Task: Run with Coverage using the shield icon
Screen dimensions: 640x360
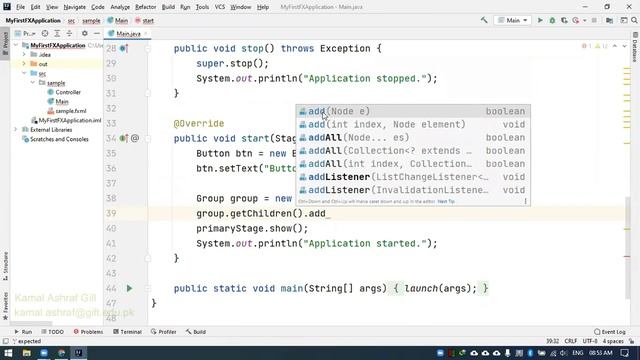Action: coord(564,20)
